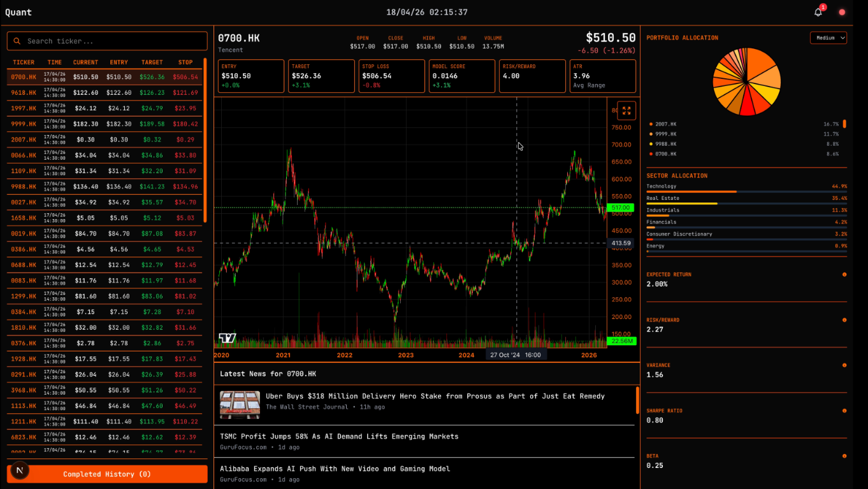Click the news list scrollbar
The height and width of the screenshot is (489, 868).
(x=637, y=400)
